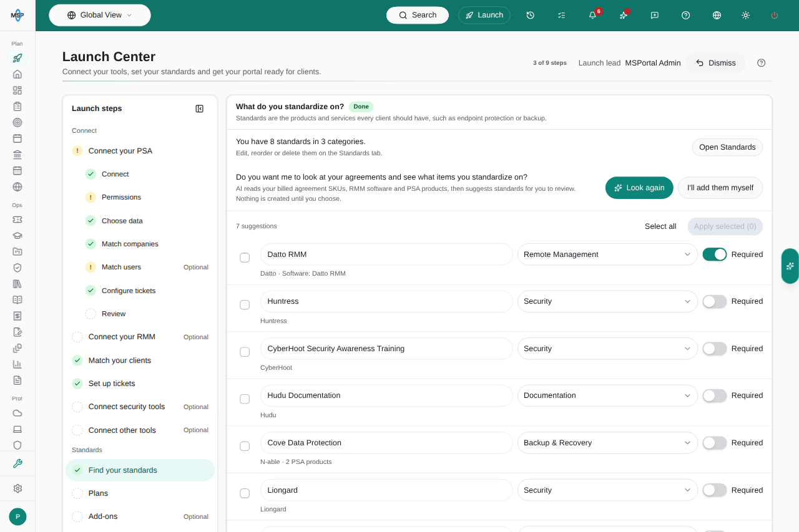Click the Launch Center help icon

[x=761, y=63]
